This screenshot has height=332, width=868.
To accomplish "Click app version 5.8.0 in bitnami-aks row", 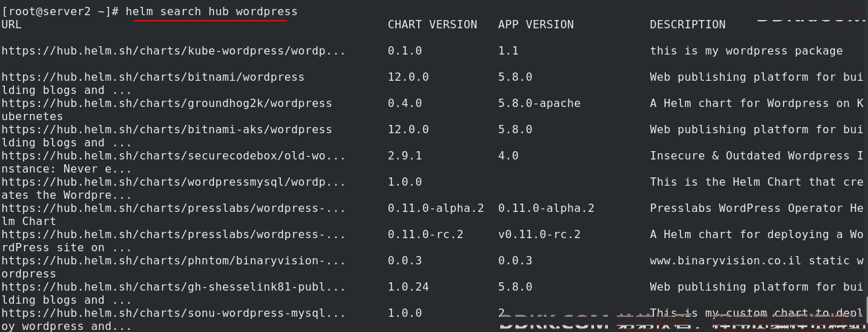I will coord(515,129).
